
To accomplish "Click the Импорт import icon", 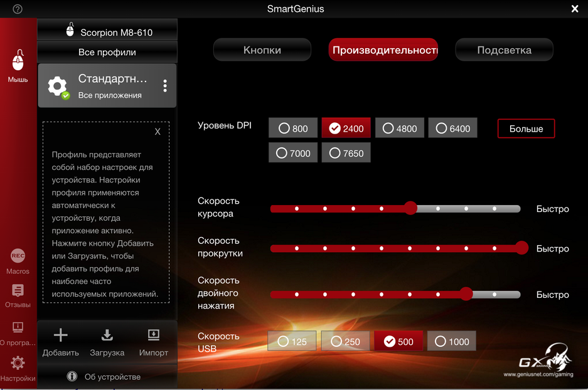I will [153, 335].
